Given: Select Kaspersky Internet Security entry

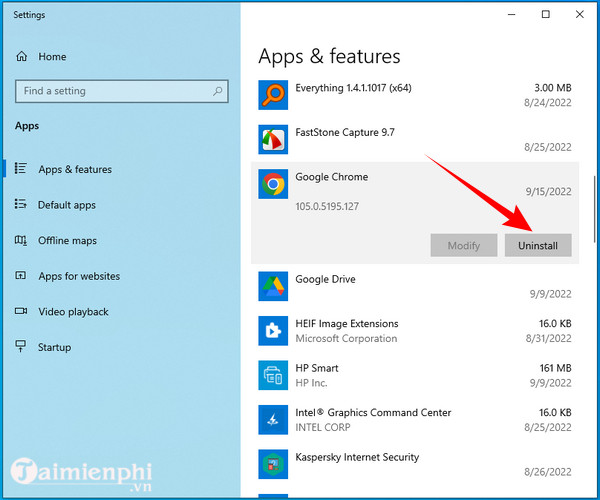Looking at the screenshot, I should coord(415,464).
